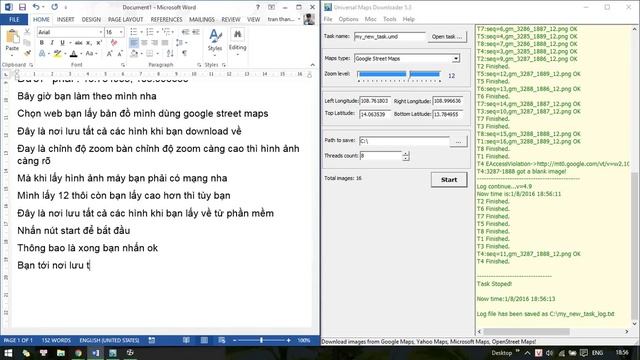Click the Cut scissors icon in Word

click(x=27, y=32)
